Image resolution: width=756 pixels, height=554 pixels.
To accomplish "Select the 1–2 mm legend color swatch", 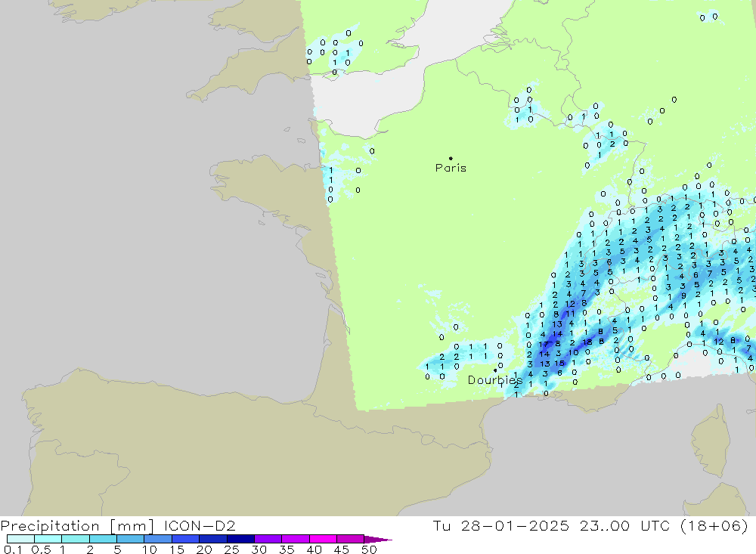I will (75, 539).
